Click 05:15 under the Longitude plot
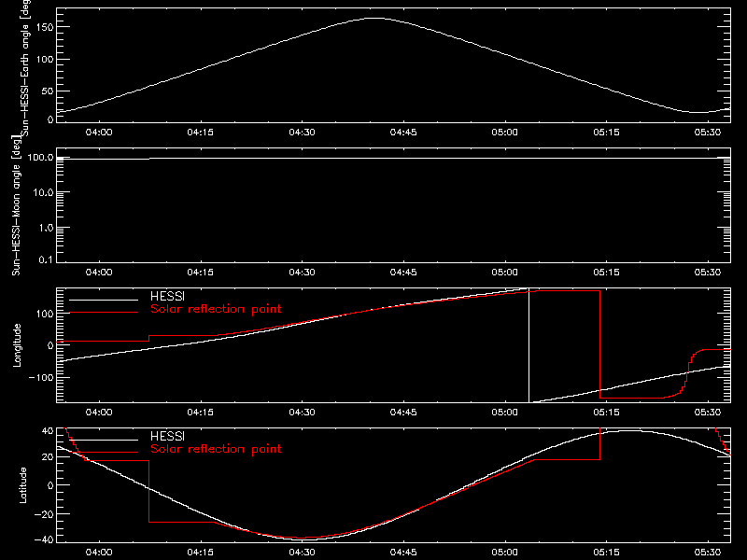747x560 pixels. point(606,413)
